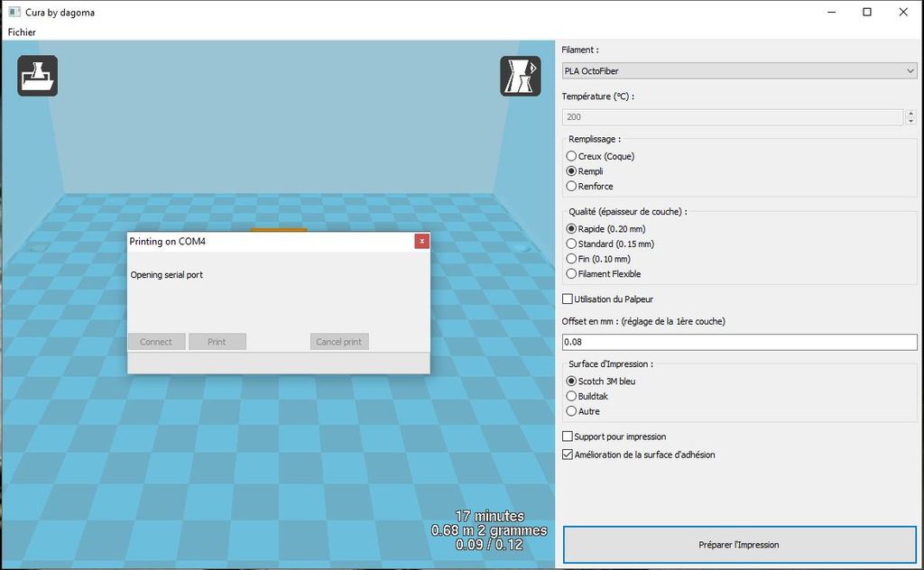Click the Offset en mm input field

point(740,342)
